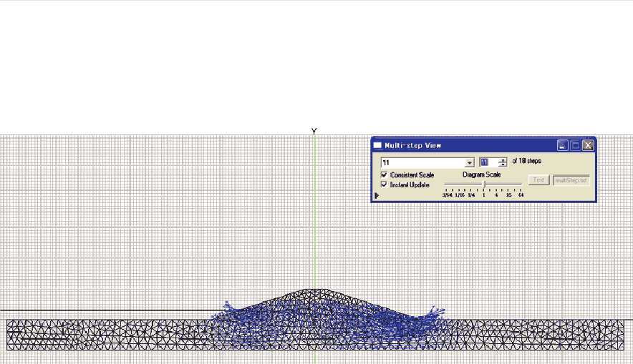Decrease the step number with the down arrow

[x=503, y=164]
